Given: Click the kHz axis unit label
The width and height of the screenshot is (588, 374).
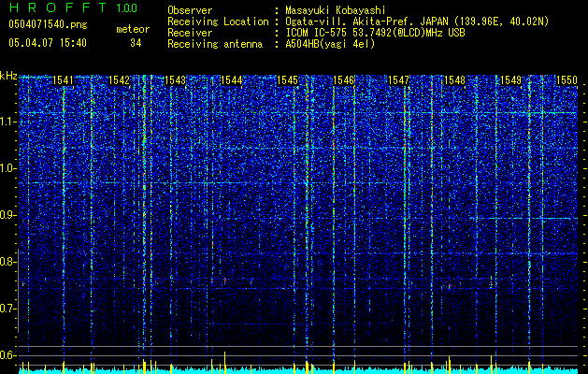Looking at the screenshot, I should point(8,76).
